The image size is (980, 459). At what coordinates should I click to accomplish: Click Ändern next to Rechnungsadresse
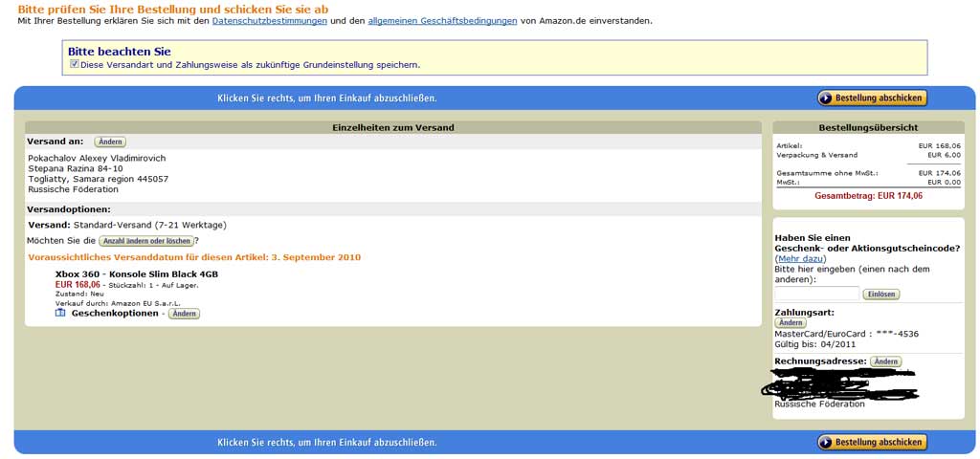[x=886, y=361]
